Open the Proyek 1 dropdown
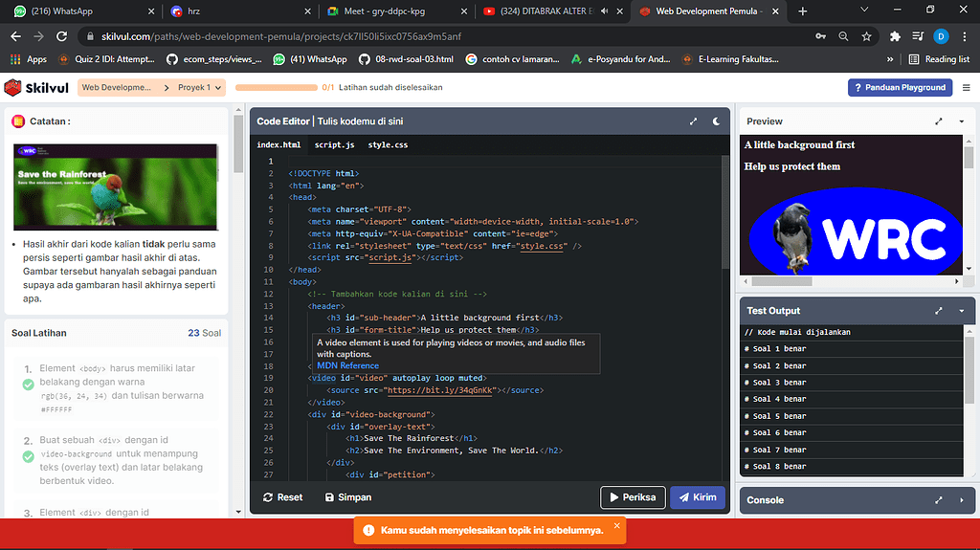The width and height of the screenshot is (980, 550). (199, 87)
